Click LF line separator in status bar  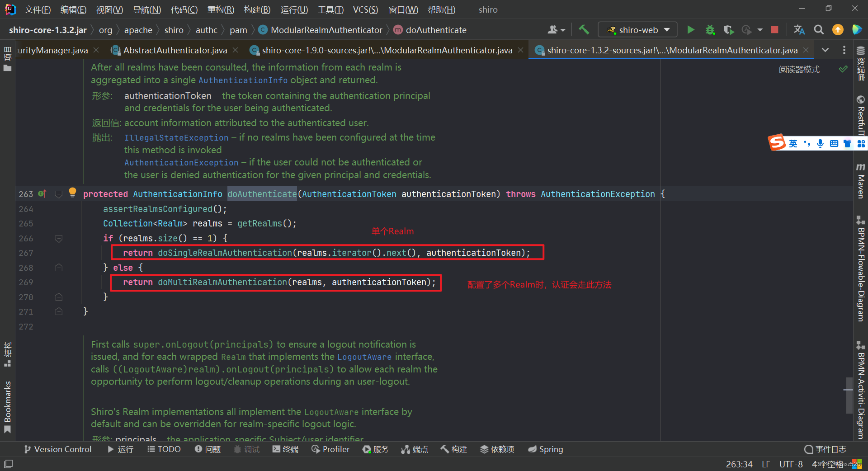766,464
